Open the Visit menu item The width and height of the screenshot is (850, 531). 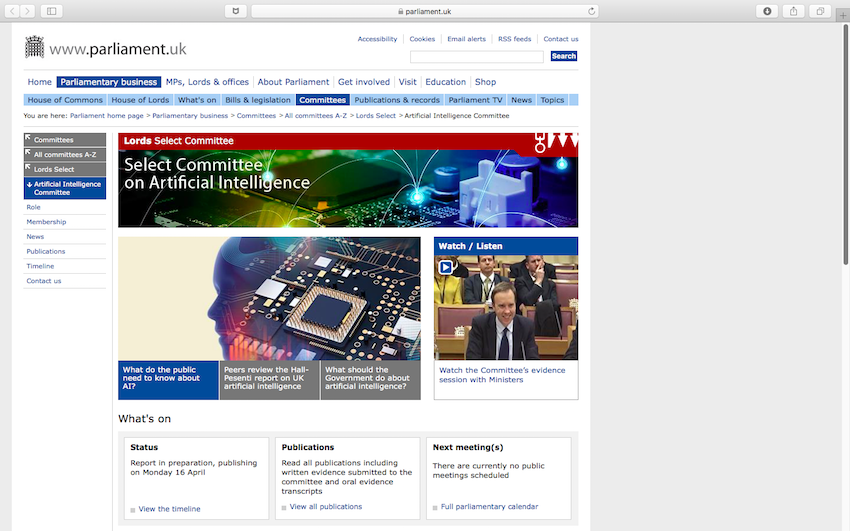(408, 82)
